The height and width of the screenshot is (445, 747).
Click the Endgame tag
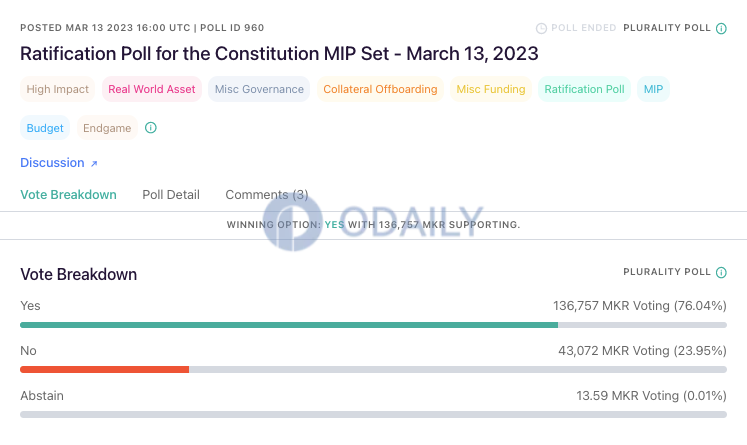(107, 128)
